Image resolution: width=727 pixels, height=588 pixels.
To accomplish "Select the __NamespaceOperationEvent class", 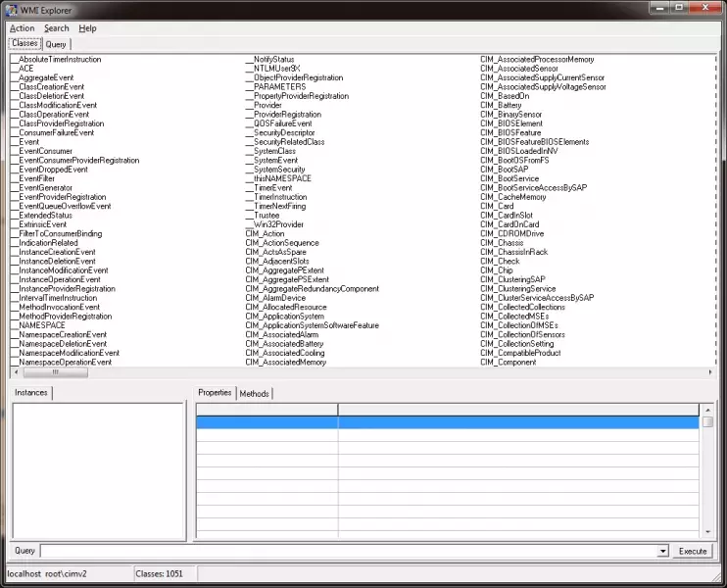I will click(62, 363).
